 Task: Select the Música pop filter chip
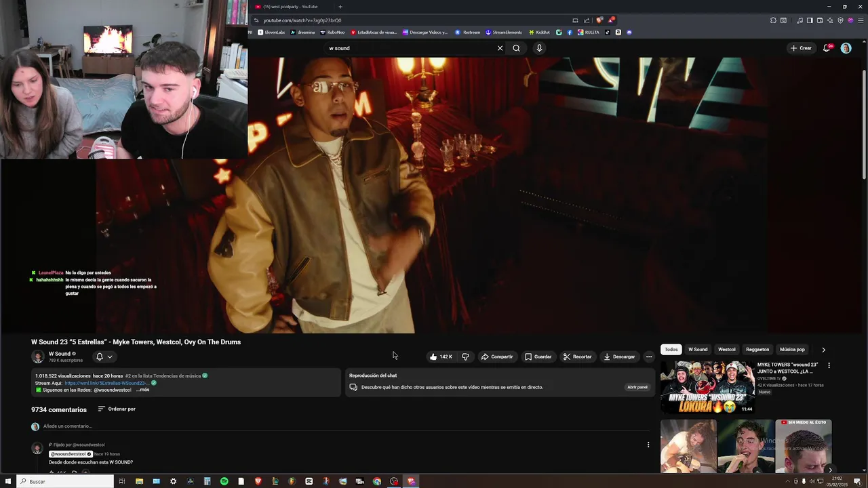point(792,350)
